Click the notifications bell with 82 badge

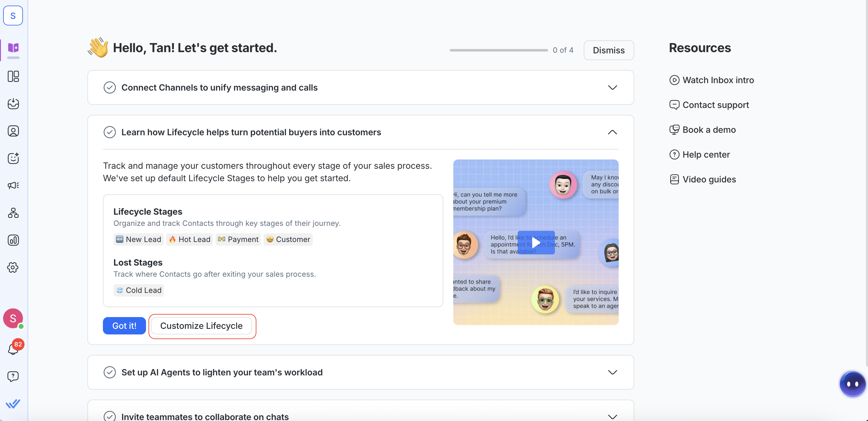(x=13, y=349)
